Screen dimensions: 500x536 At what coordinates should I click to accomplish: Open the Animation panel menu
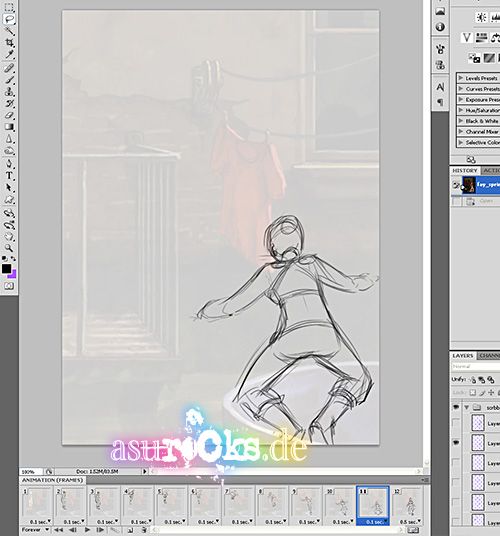pos(425,480)
